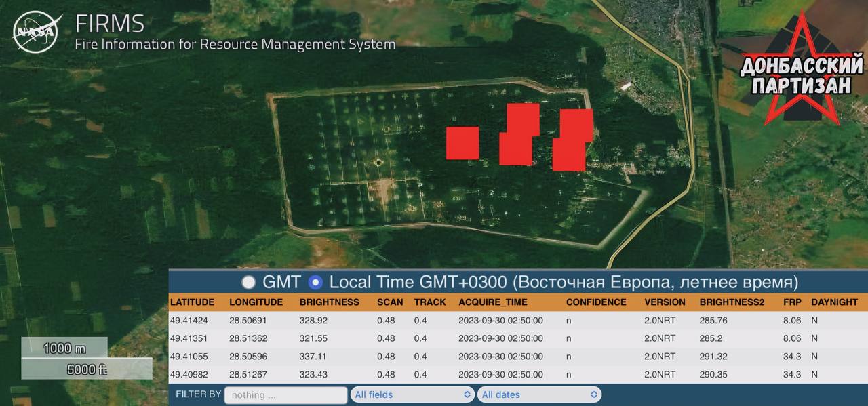Click brightness value 337.11
Image resolution: width=868 pixels, height=406 pixels.
(313, 357)
